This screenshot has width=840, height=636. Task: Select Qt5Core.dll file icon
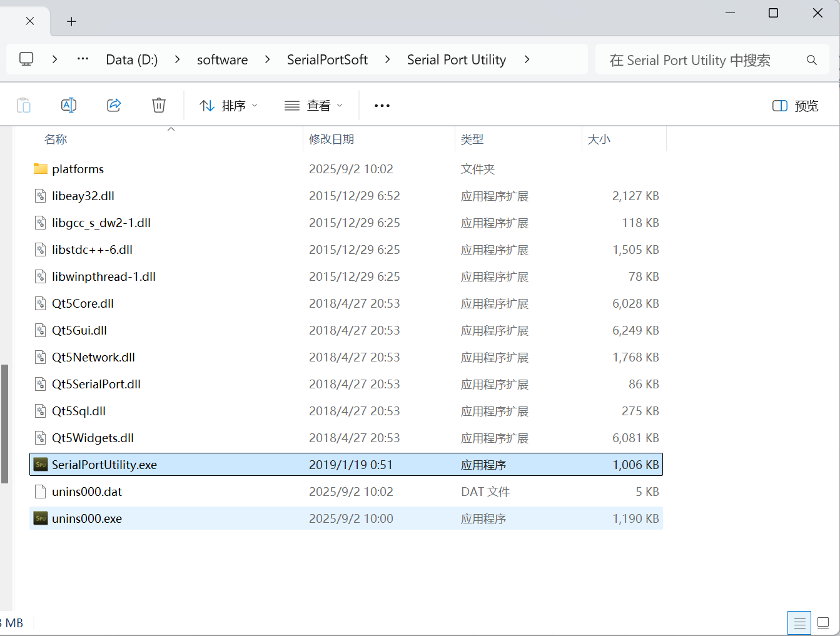click(41, 303)
